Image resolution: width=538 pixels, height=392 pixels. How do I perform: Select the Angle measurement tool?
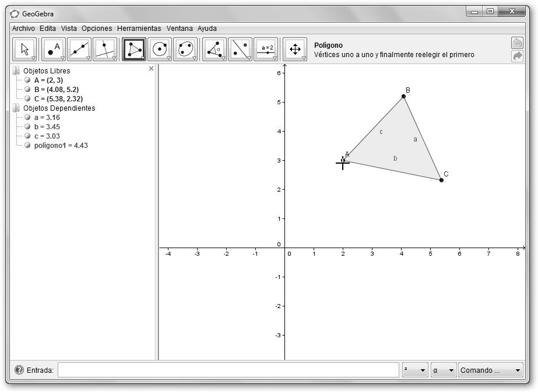tap(215, 50)
